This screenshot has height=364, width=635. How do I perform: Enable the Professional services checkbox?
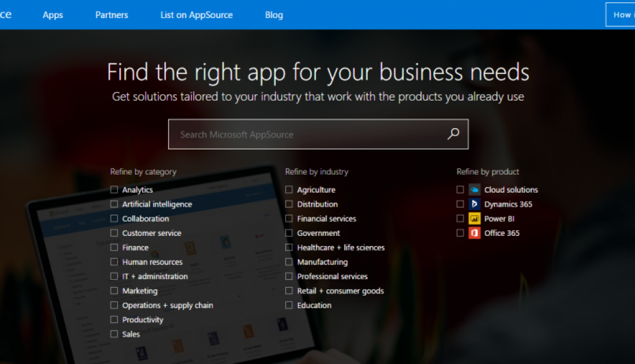click(288, 276)
